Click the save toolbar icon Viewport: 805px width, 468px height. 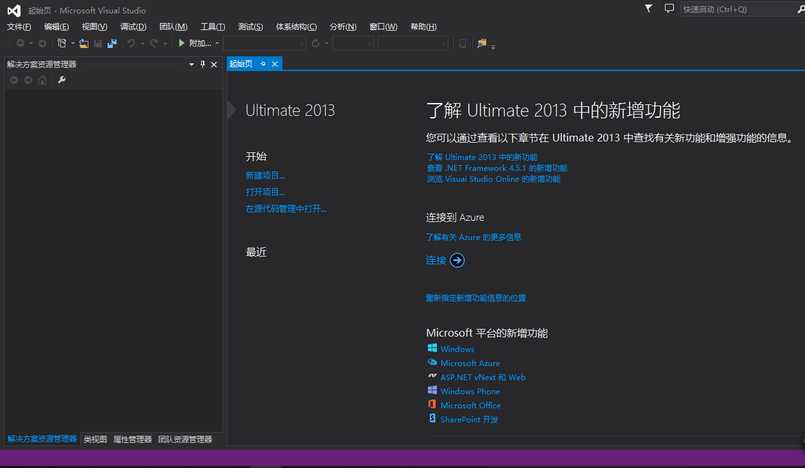tap(98, 44)
